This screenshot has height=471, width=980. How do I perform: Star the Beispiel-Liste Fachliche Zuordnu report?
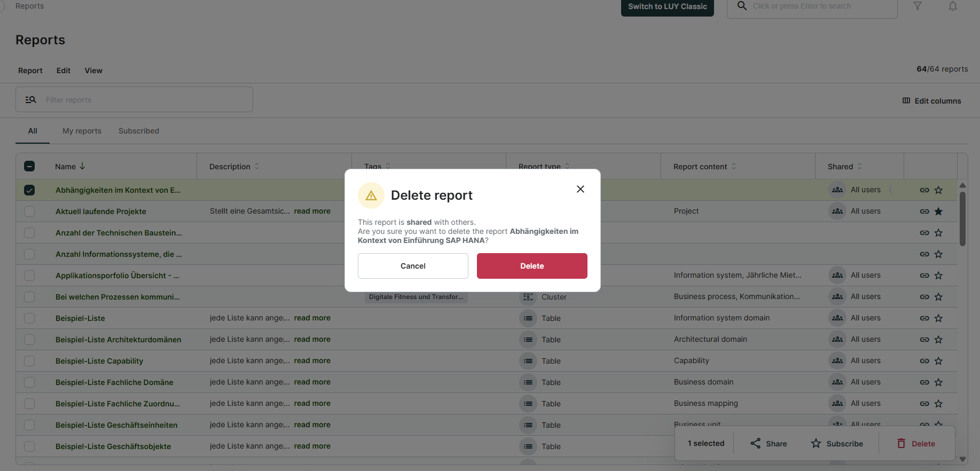(x=938, y=404)
